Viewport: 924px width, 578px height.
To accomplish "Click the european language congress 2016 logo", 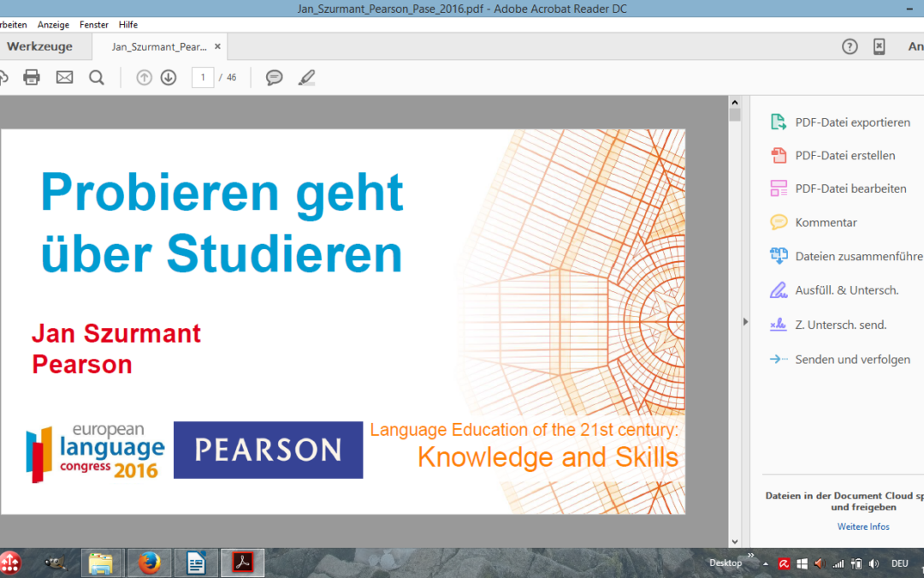I will [x=96, y=452].
